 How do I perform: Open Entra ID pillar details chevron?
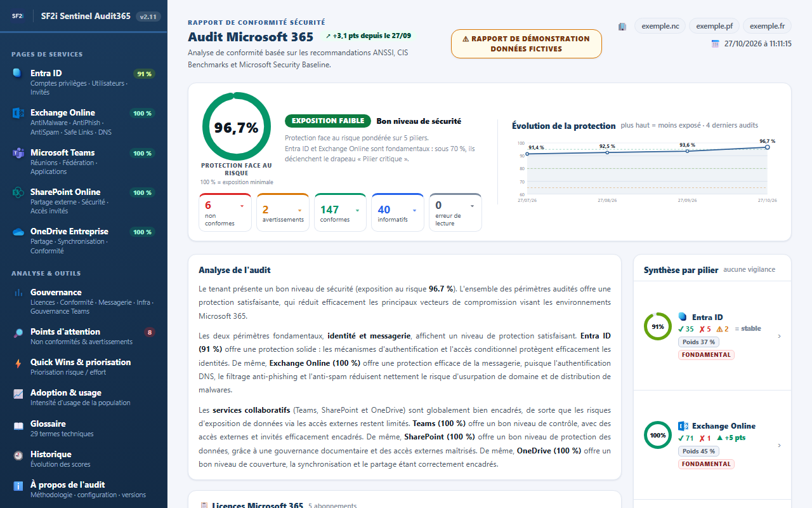tap(780, 337)
